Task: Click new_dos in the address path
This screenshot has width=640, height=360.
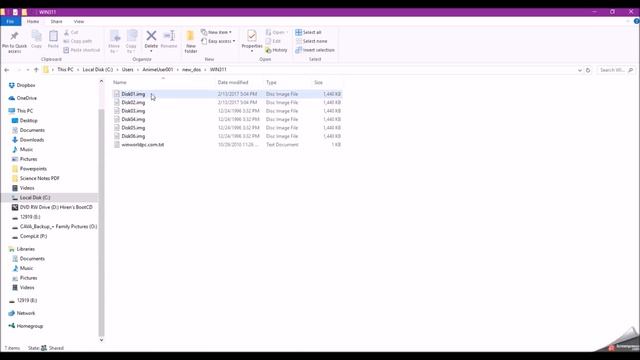Action: click(x=191, y=70)
